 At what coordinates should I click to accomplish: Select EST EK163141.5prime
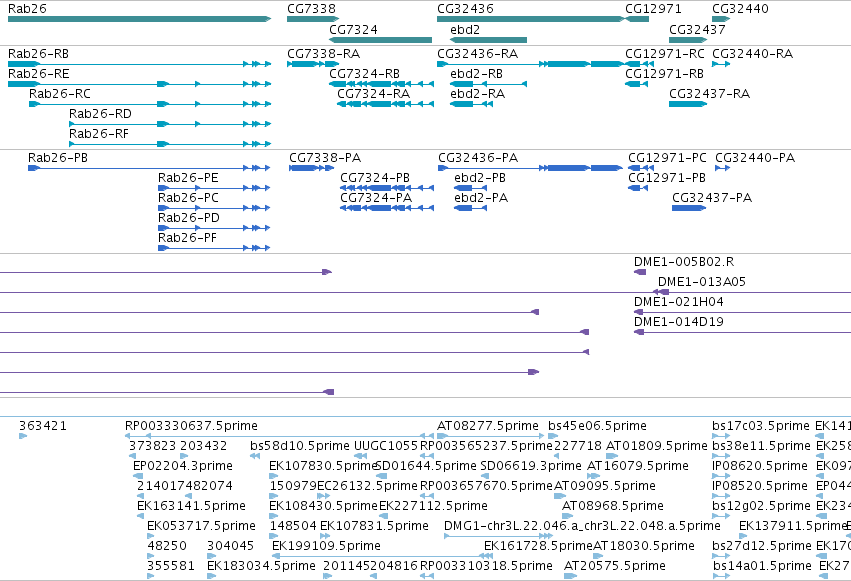(141, 516)
